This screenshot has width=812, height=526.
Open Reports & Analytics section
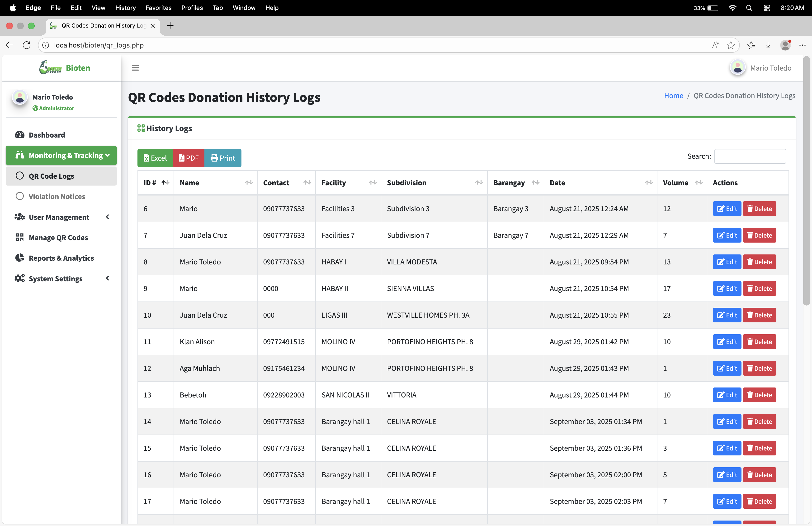pyautogui.click(x=61, y=258)
